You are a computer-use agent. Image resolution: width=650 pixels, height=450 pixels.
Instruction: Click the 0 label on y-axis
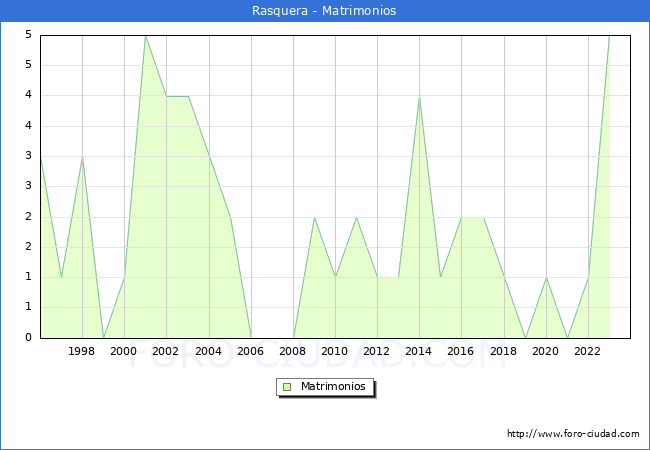29,338
